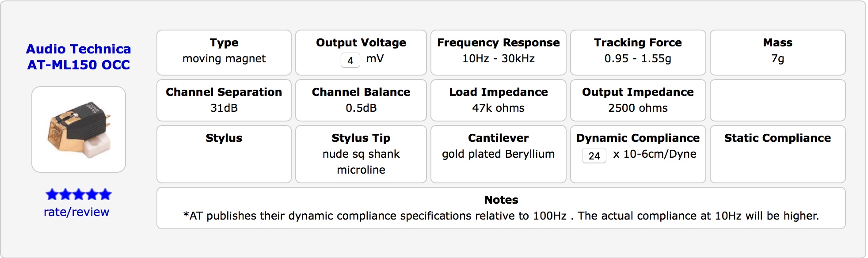
Task: Click the Notes text about compliance
Action: 501,216
